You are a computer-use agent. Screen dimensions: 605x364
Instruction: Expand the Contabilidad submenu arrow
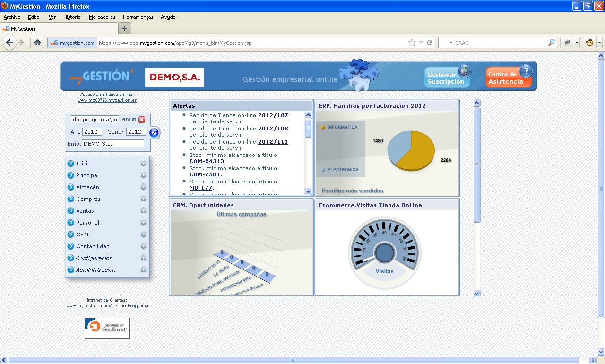click(143, 246)
